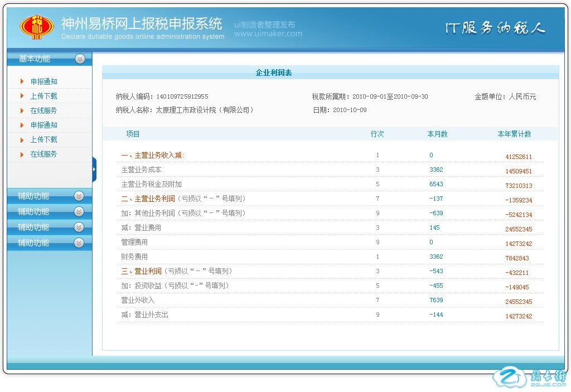Viewport: 571px width, 392px height.
Task: Click the arrow icon beside second 申报通知
Action: pos(22,125)
